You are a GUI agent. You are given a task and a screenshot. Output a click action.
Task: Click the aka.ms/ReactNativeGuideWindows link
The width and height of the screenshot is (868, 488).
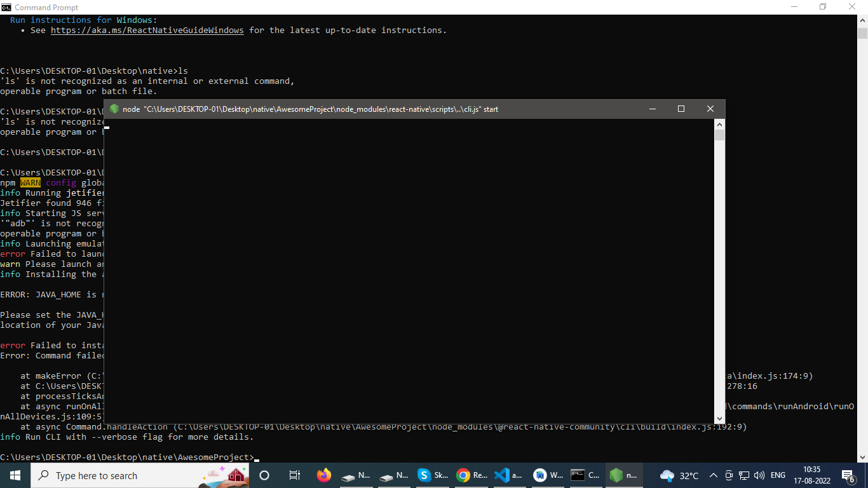(x=147, y=30)
